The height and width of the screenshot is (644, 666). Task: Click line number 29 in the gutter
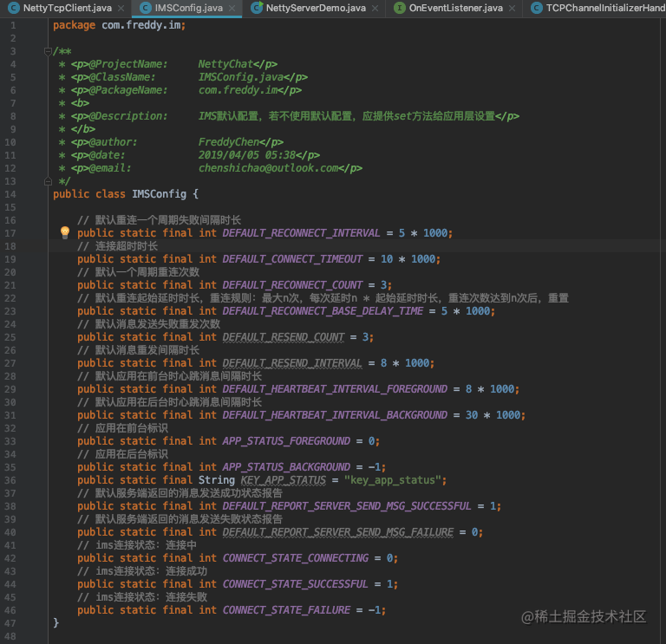[10, 389]
